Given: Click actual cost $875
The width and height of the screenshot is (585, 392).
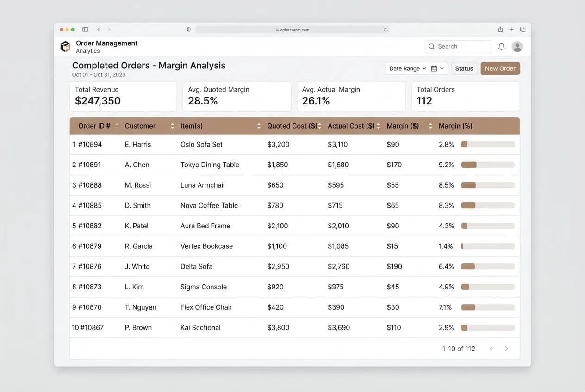Looking at the screenshot, I should click(x=336, y=287).
